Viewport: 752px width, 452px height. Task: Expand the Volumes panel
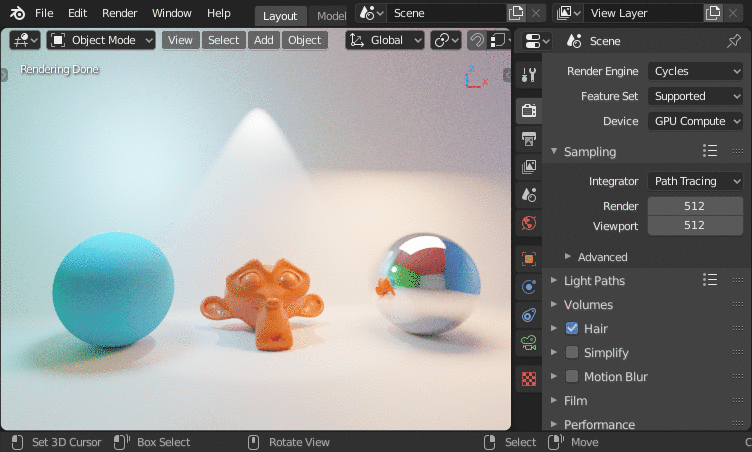(554, 304)
